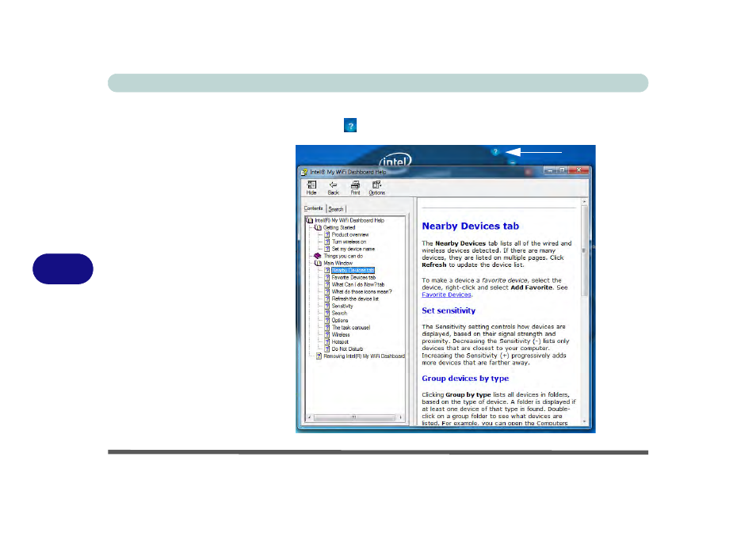Click the Hide toolbar button

click(x=311, y=188)
